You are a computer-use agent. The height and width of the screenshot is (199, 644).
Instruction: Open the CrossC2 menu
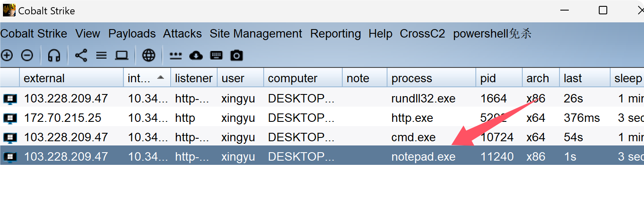pyautogui.click(x=423, y=34)
